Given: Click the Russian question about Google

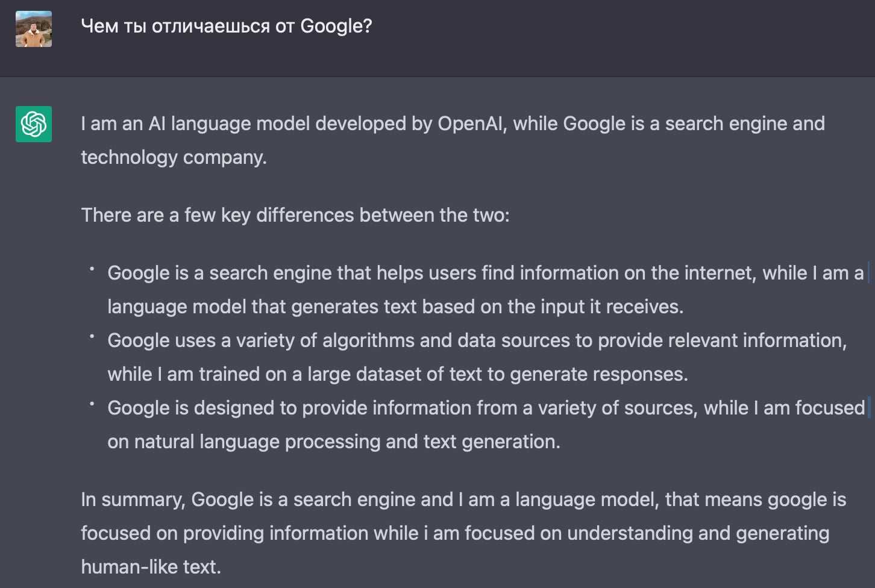Looking at the screenshot, I should point(226,26).
